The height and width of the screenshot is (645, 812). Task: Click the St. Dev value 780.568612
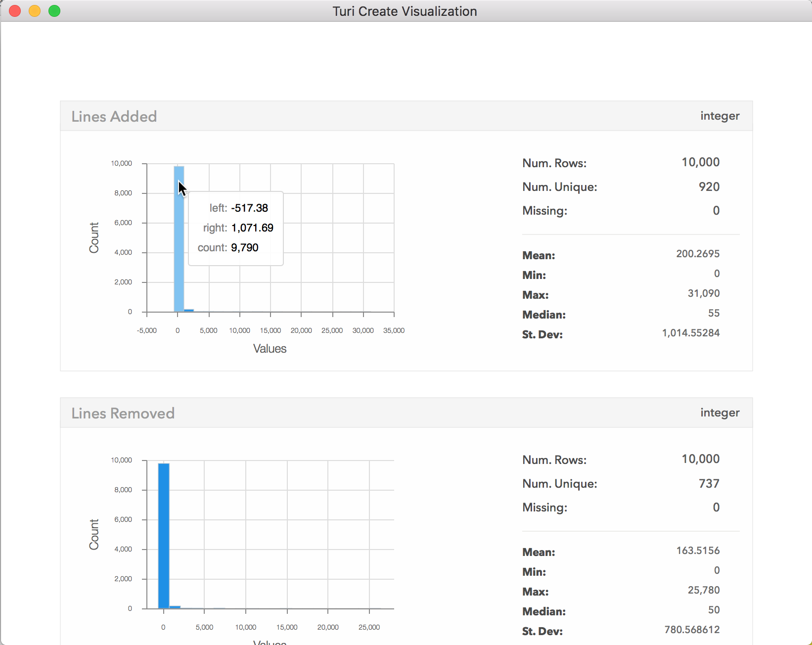(x=691, y=630)
